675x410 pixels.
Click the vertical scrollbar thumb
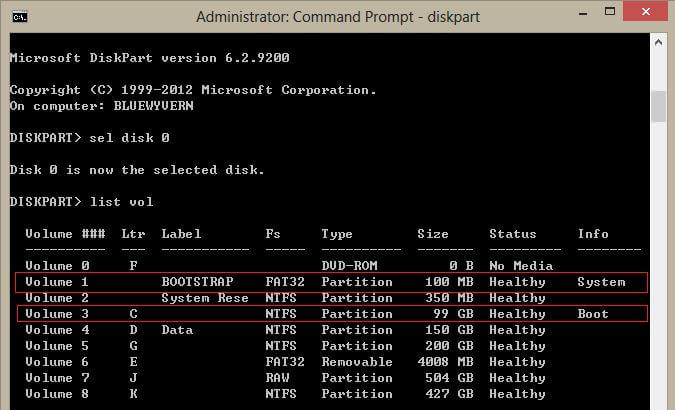[657, 105]
